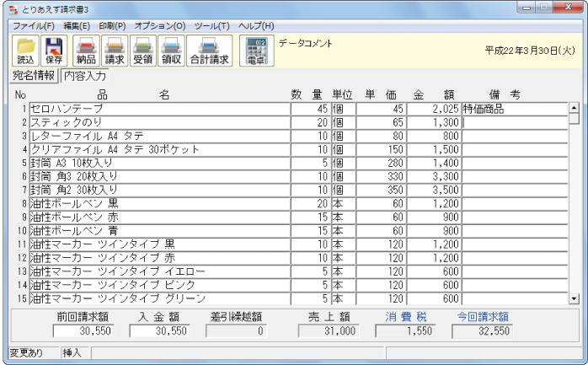The image size is (588, 365).
Task: Select the セロハンテープ item name cell
Action: pos(158,109)
